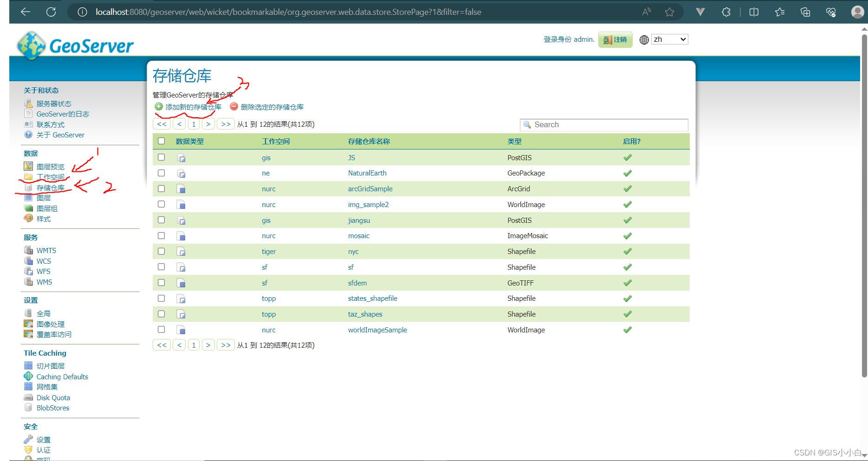868x461 pixels.
Task: Click the 联系方式 contact icon
Action: point(28,124)
